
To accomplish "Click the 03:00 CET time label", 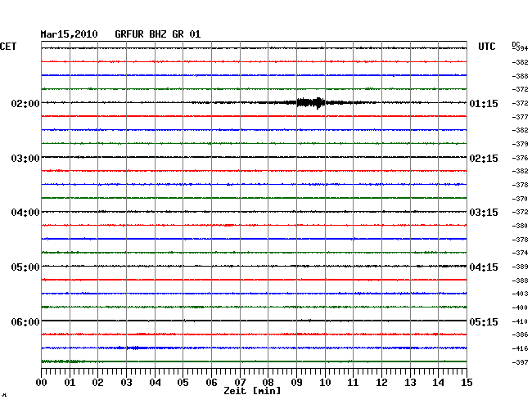I will click(25, 159).
